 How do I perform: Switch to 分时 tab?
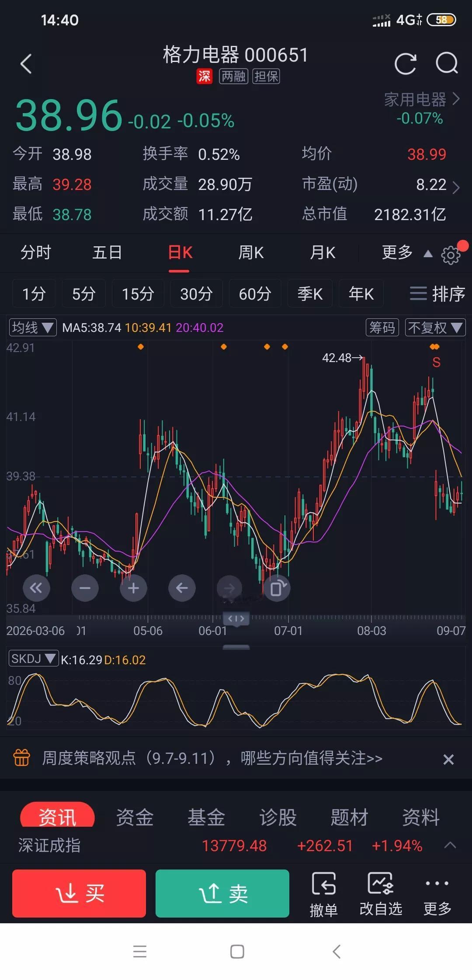tap(36, 252)
